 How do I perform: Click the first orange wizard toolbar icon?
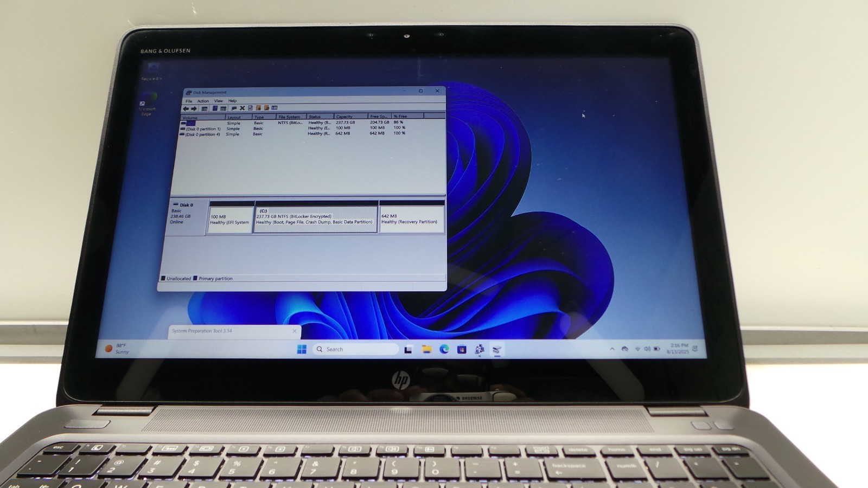point(258,108)
